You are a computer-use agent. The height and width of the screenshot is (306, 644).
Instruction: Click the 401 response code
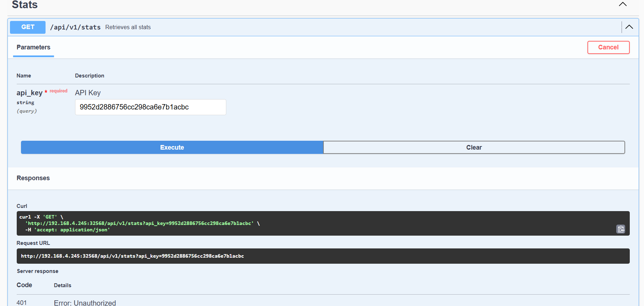22,303
